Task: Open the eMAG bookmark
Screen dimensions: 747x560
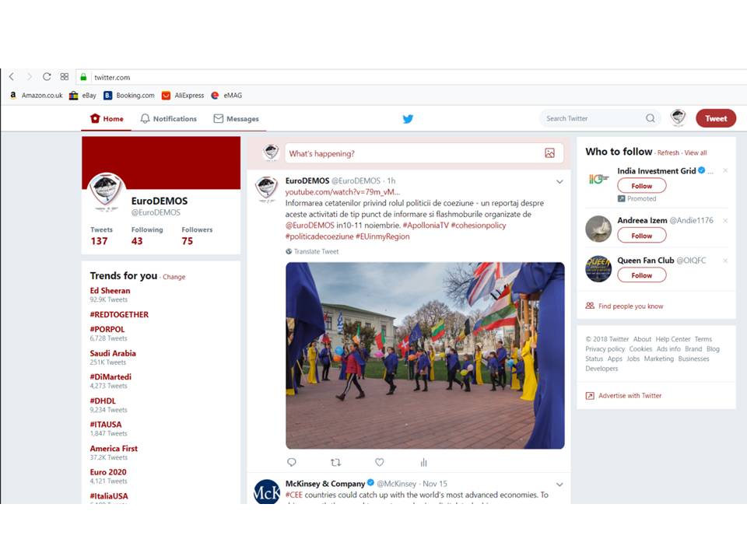Action: pyautogui.click(x=226, y=95)
